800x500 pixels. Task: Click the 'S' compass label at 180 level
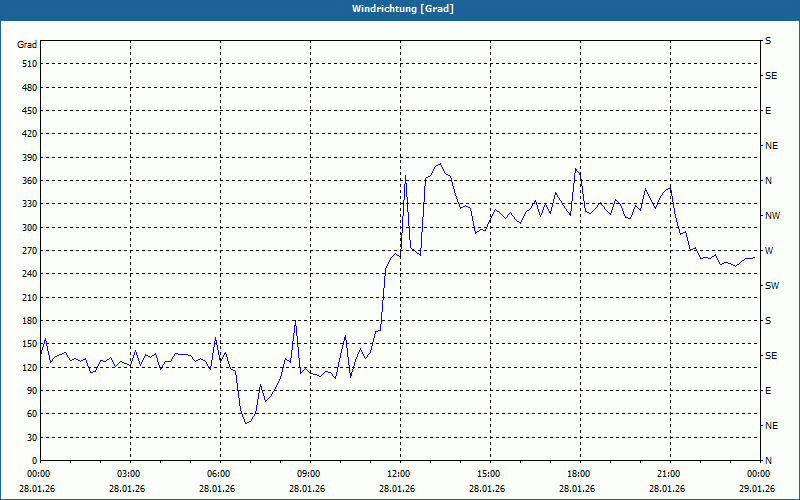click(768, 321)
